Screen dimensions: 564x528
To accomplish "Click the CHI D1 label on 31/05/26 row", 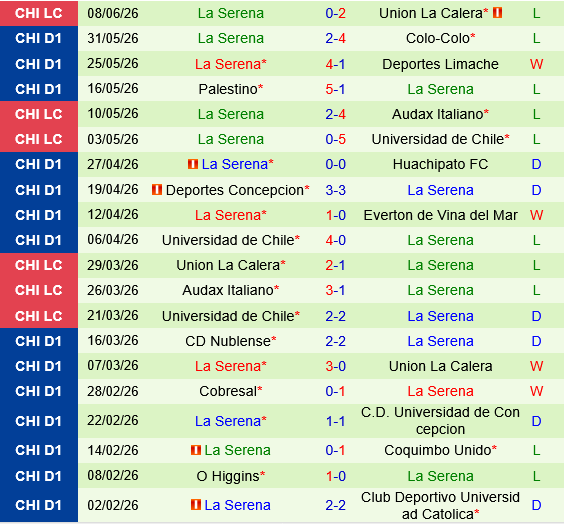I will point(39,38).
